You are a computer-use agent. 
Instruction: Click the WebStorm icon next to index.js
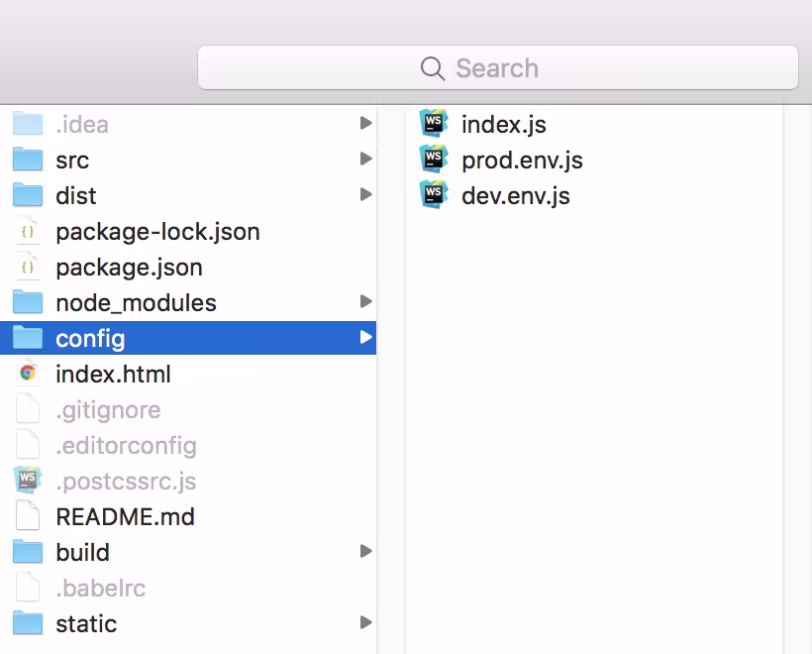pyautogui.click(x=434, y=124)
